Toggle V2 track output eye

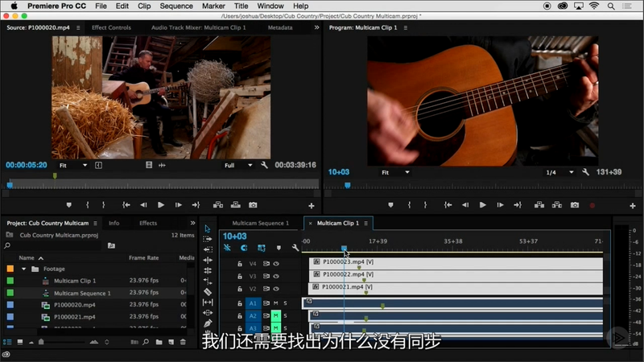276,289
